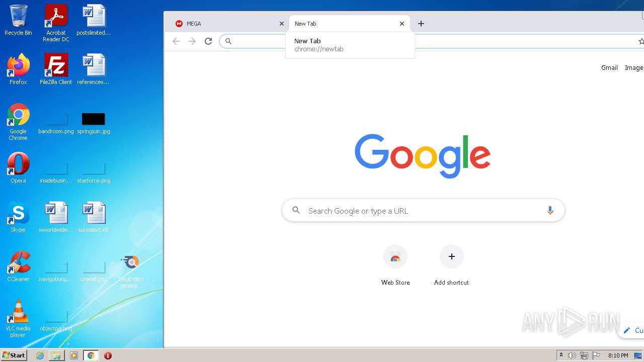Open new tab with plus button

click(x=421, y=24)
